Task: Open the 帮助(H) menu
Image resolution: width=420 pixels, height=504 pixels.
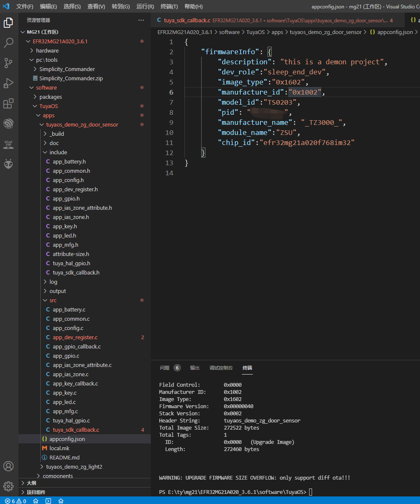Action: [x=194, y=6]
